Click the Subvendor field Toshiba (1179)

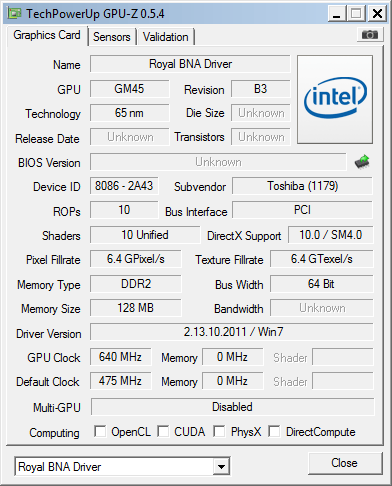point(302,186)
